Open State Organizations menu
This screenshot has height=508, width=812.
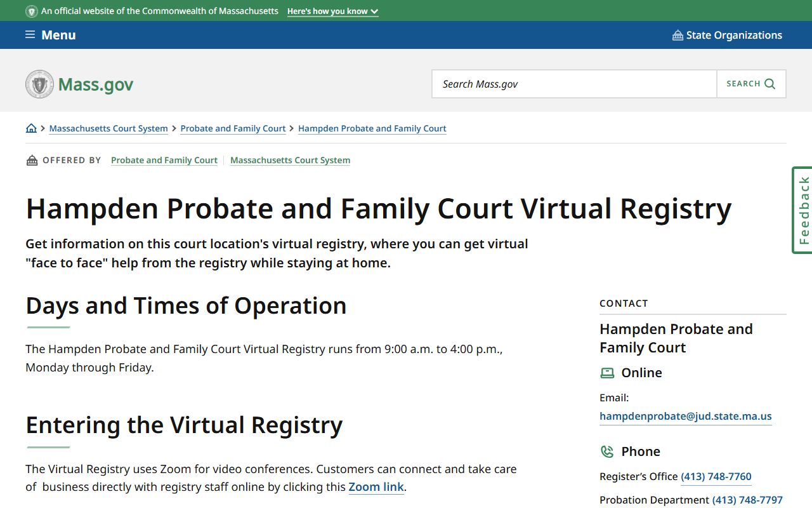tap(727, 35)
